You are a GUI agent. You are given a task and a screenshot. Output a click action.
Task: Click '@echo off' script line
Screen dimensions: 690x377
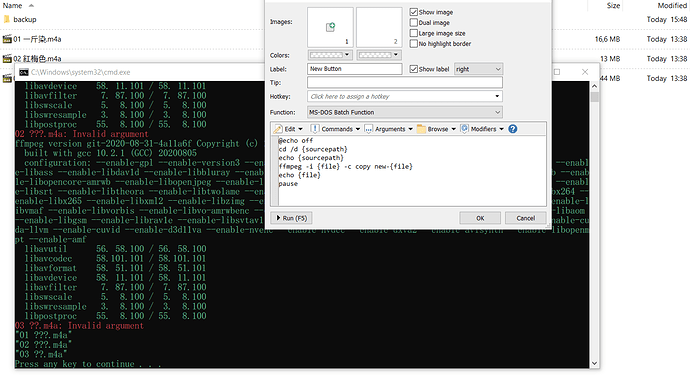point(296,140)
